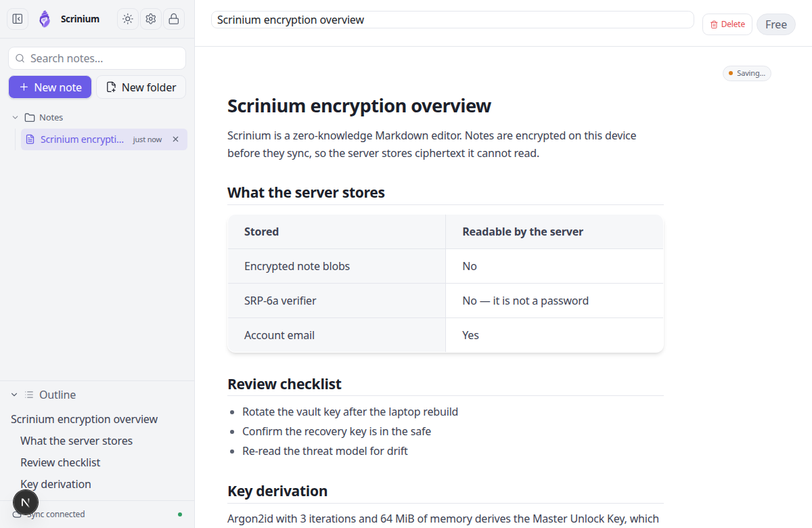This screenshot has width=812, height=528.
Task: Jump to 'Review checklist' outline entry
Action: tap(60, 462)
